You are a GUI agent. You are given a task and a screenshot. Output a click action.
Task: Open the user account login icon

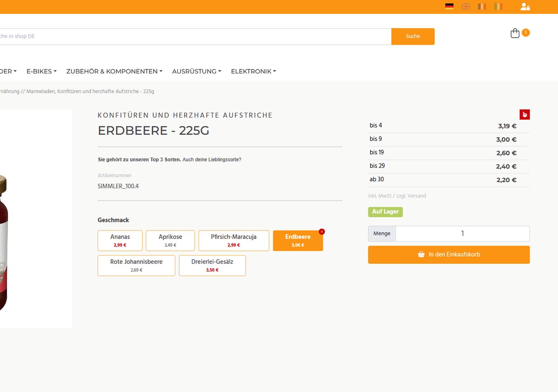[x=525, y=7]
